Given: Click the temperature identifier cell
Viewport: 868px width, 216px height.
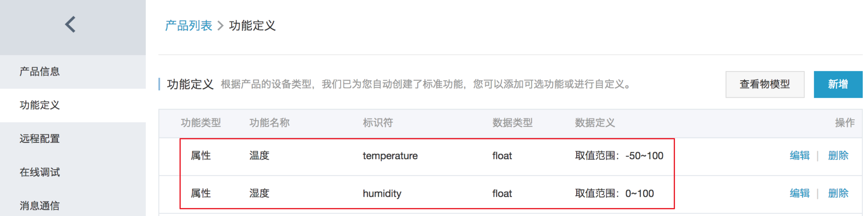Looking at the screenshot, I should 390,156.
